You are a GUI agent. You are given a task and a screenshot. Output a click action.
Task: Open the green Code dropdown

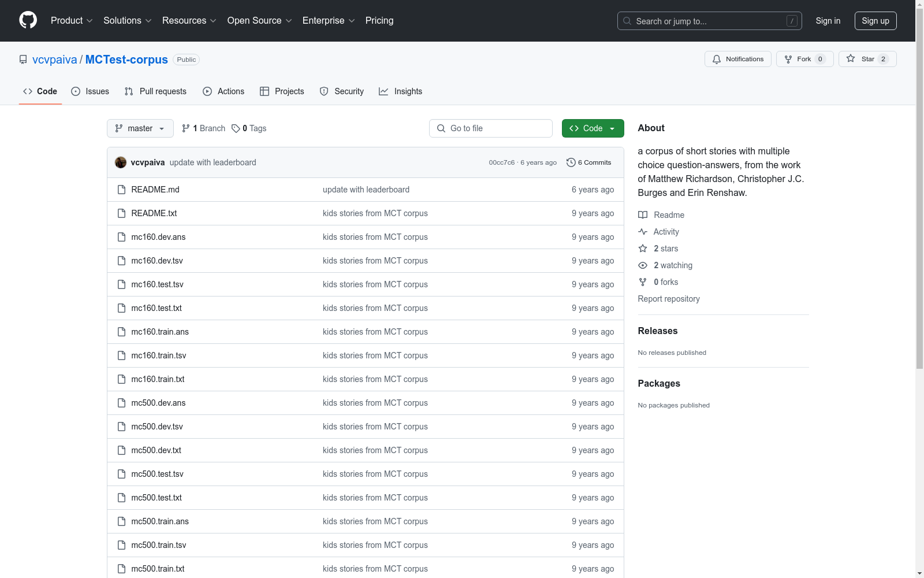tap(593, 128)
